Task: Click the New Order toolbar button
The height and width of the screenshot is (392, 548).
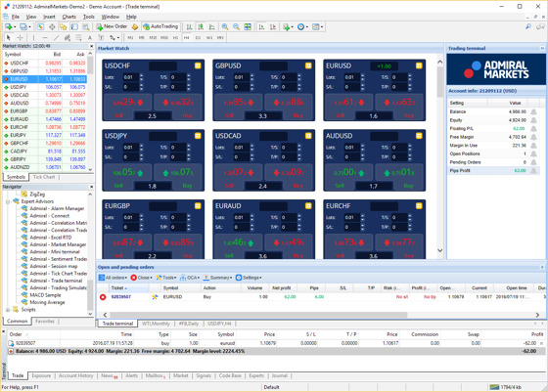Action: click(112, 26)
